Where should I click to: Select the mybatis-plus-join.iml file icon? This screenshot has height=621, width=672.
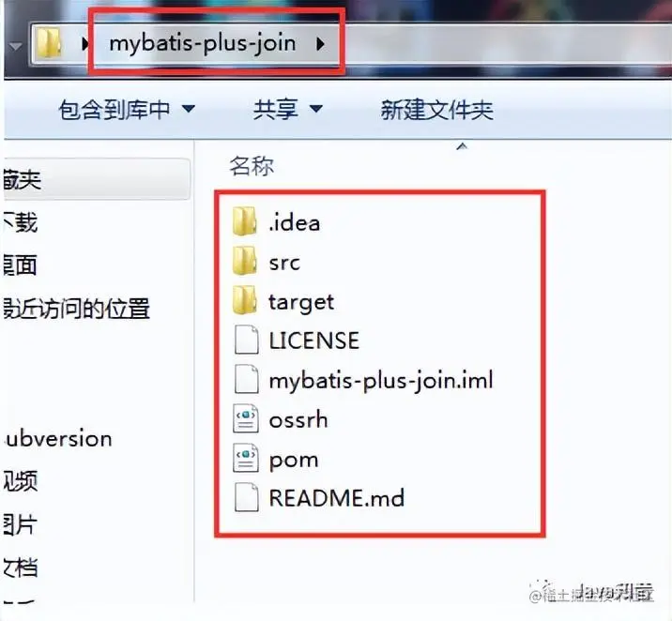pyautogui.click(x=247, y=379)
